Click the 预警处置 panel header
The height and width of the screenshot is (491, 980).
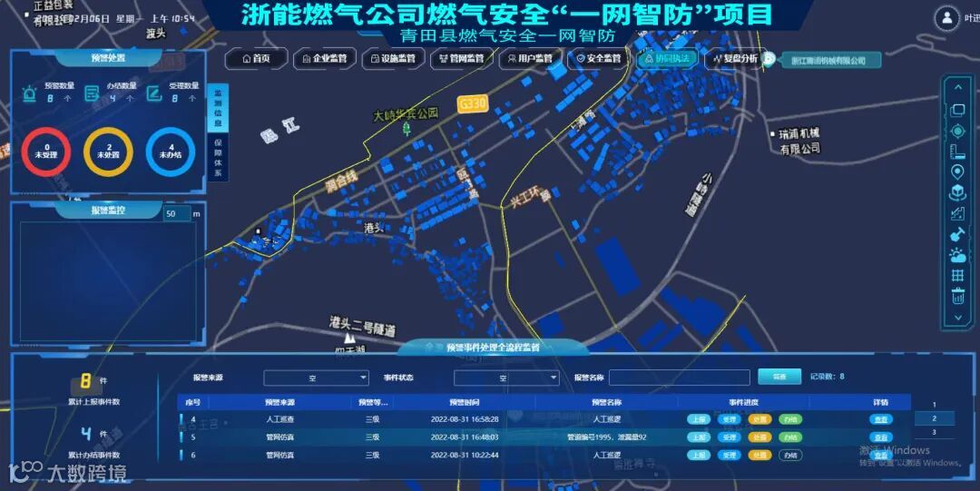(x=109, y=57)
